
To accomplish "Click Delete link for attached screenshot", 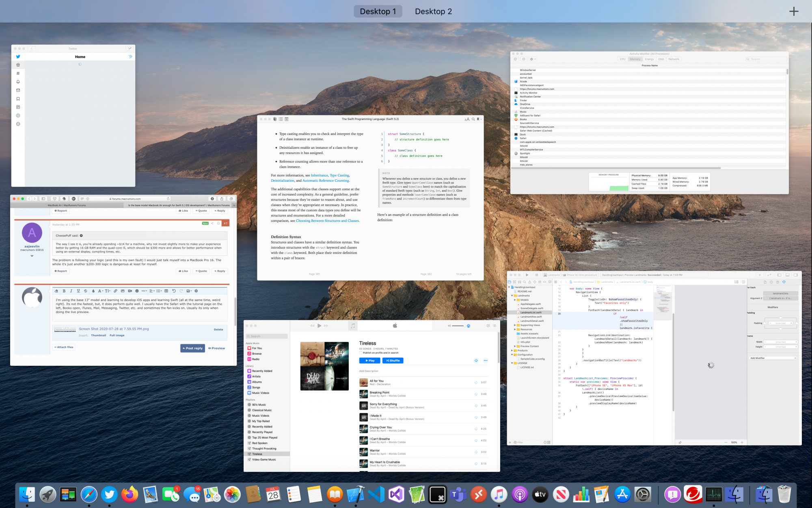I will pos(218,330).
